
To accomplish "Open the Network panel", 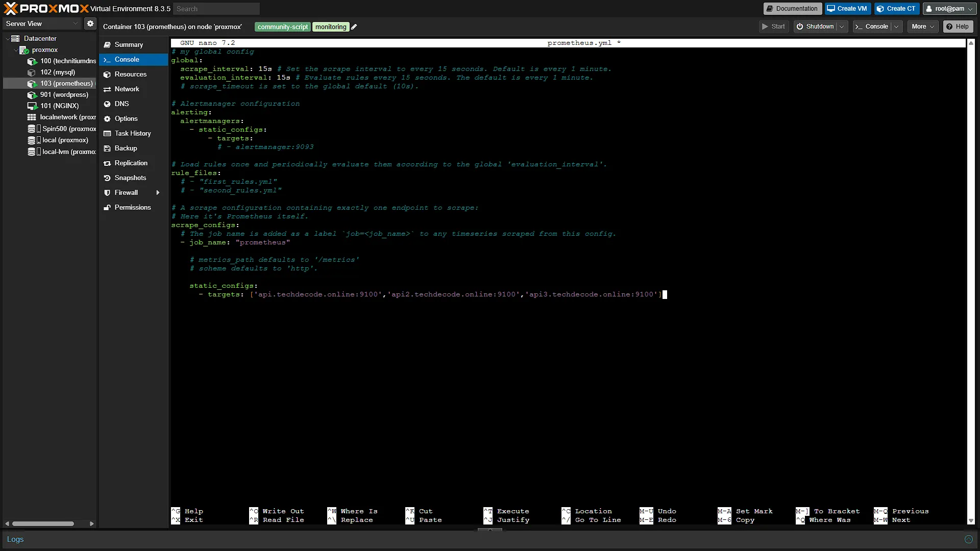I will 133,89.
